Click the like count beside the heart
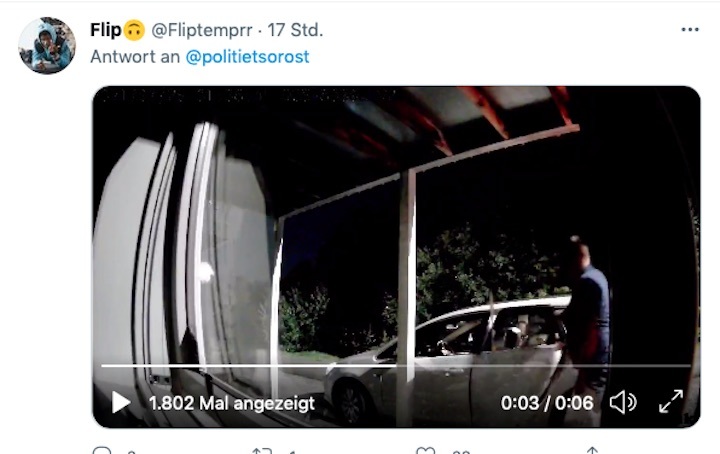Image resolution: width=720 pixels, height=454 pixels. tap(461, 452)
